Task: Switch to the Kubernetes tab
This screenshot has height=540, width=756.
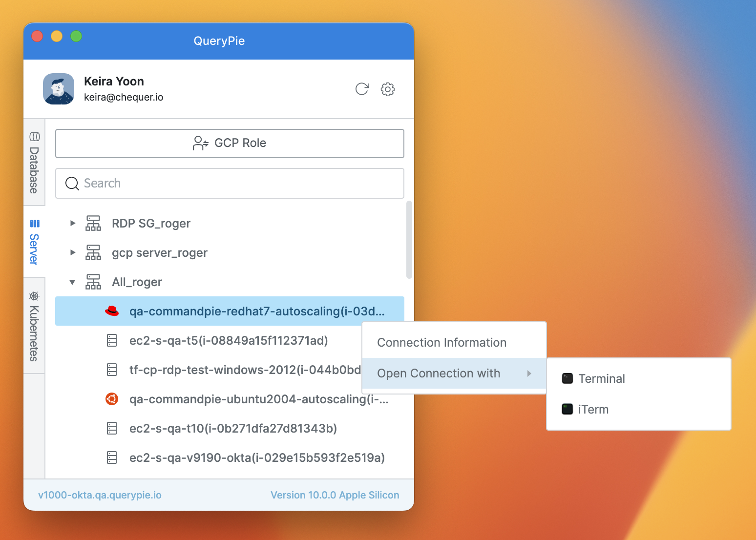Action: point(34,326)
